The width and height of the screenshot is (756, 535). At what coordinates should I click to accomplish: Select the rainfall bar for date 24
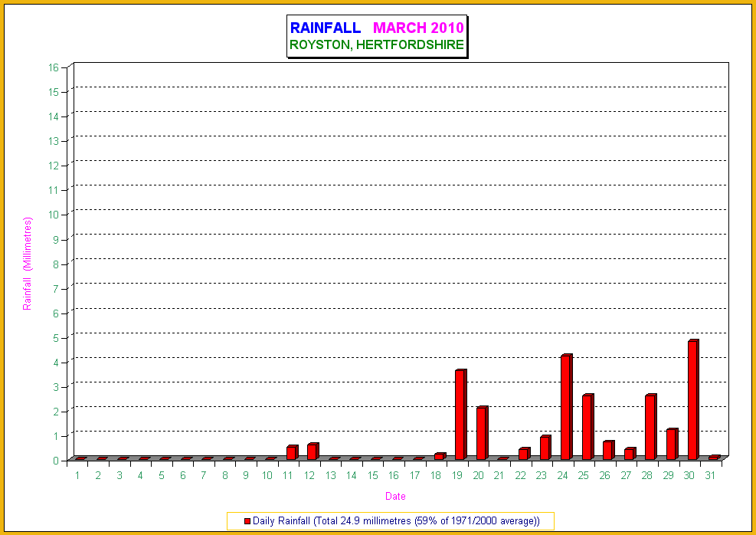567,407
